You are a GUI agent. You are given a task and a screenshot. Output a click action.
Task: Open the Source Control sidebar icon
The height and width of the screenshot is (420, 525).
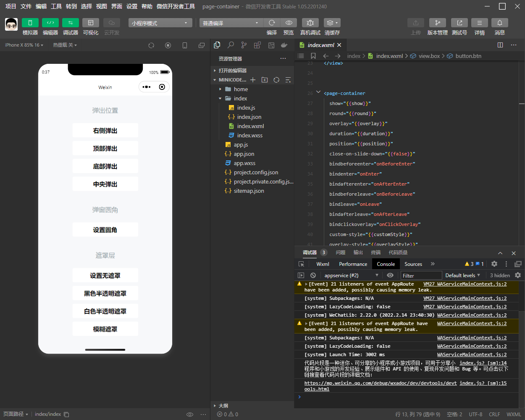(x=244, y=45)
